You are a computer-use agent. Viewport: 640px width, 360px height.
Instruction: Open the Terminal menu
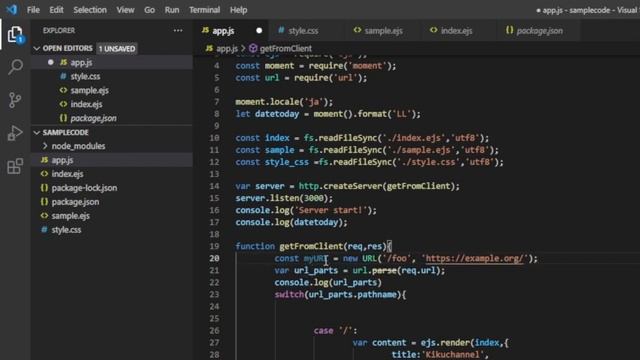[x=204, y=10]
